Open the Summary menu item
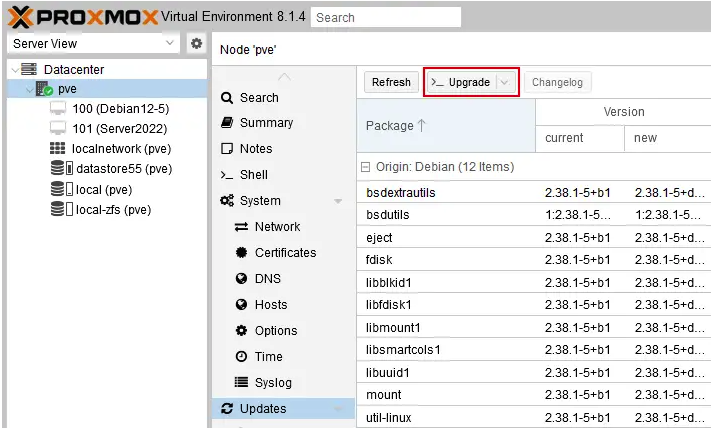The height and width of the screenshot is (433, 724). 266,123
